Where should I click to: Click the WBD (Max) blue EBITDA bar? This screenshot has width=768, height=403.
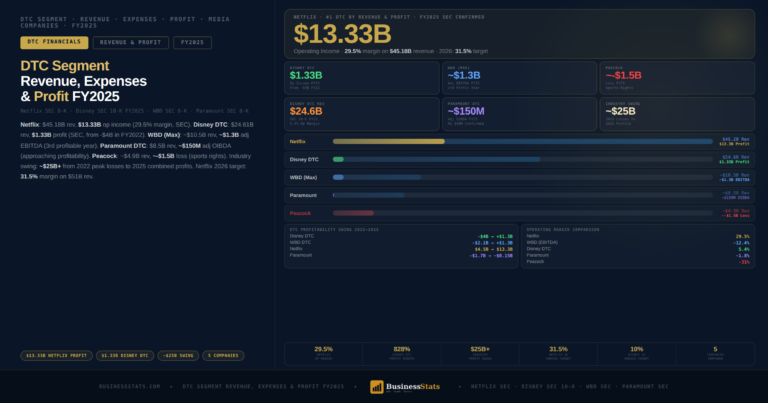pos(338,177)
